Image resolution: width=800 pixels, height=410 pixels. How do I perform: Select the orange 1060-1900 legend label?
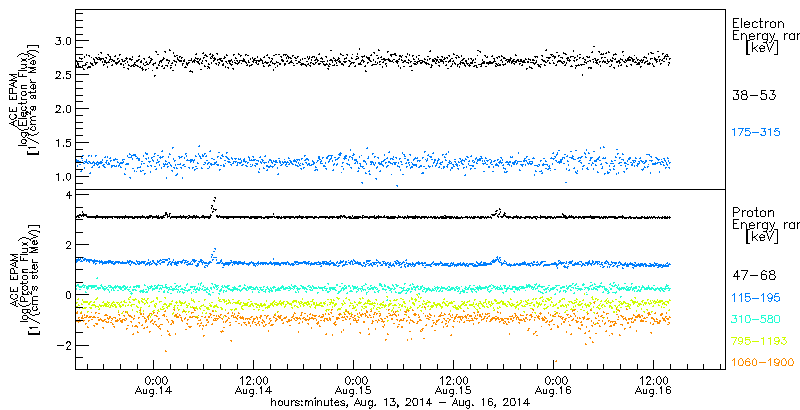(762, 363)
